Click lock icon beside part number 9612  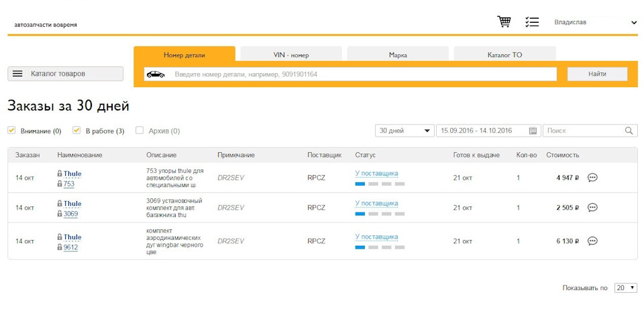[60, 247]
